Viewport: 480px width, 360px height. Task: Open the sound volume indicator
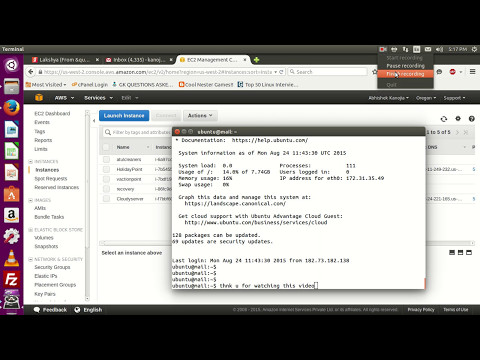[439, 49]
